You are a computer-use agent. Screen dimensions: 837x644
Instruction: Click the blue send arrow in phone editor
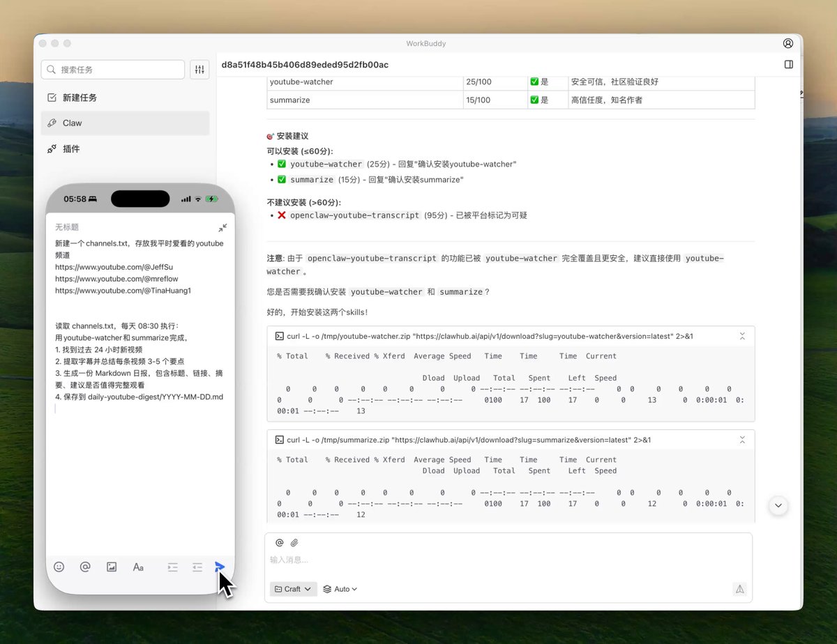coord(220,567)
